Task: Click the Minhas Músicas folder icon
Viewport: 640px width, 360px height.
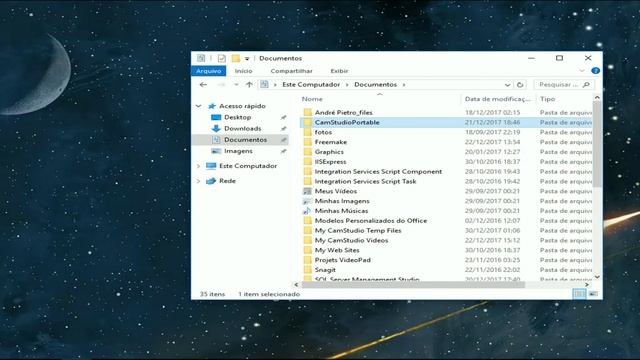Action: coord(307,211)
